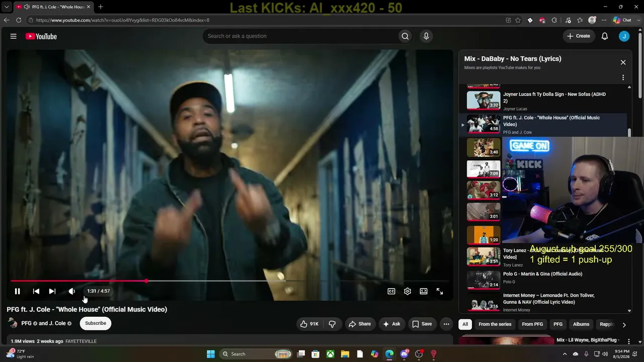Open Microsoft Store from the taskbar
Image resolution: width=644 pixels, height=362 pixels.
click(315, 354)
